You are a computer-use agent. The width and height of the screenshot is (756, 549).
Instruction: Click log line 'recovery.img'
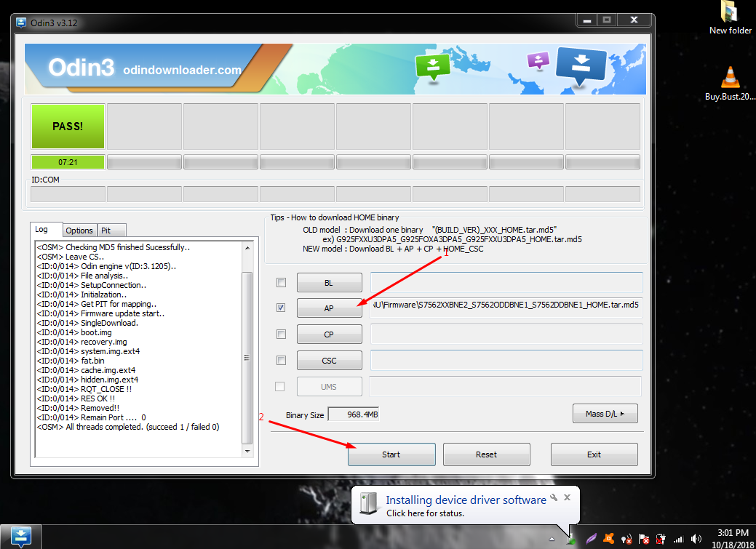pyautogui.click(x=82, y=342)
